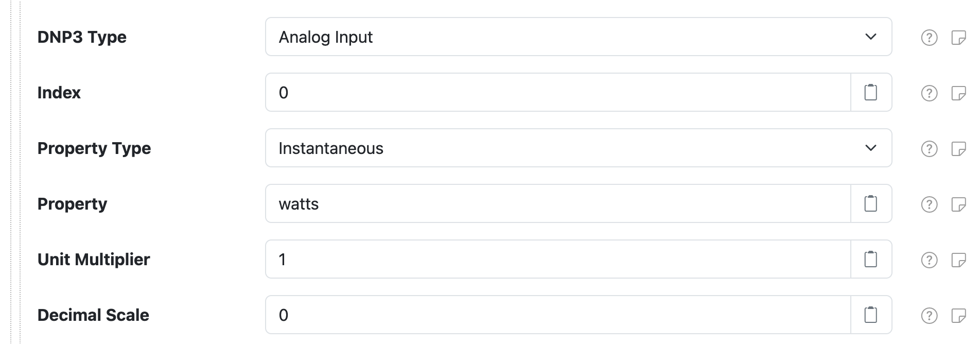Viewport: 980px width, 344px height.
Task: Copy the Unit Multiplier value
Action: 870,259
